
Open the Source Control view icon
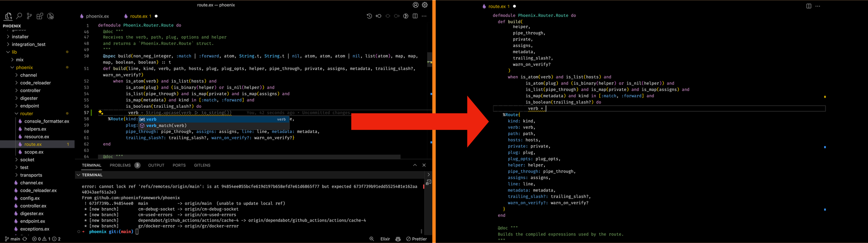(x=30, y=16)
